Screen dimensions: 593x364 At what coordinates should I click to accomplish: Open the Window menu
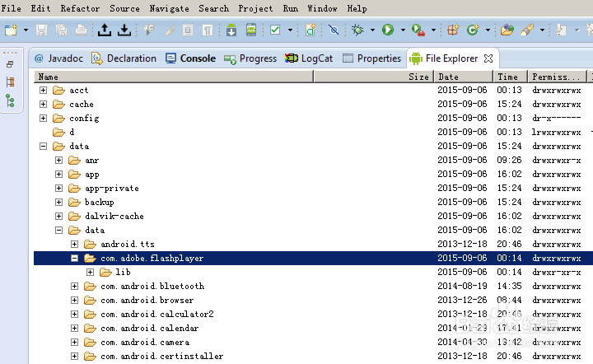(322, 8)
